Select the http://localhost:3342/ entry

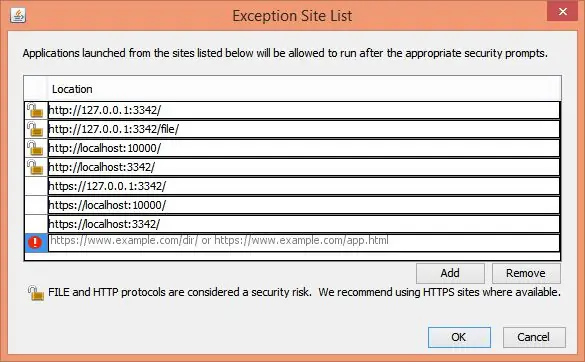point(304,168)
